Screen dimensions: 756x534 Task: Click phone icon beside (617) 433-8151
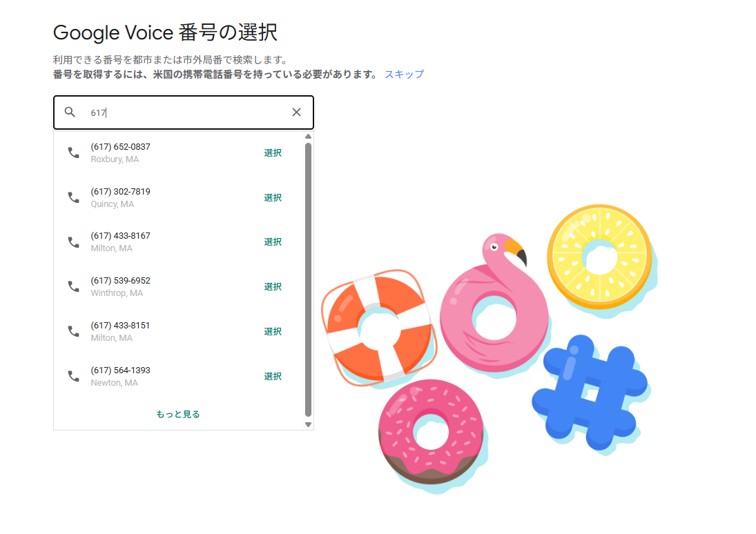point(73,332)
